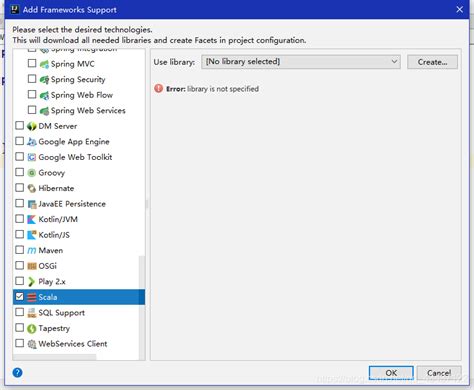474x390 pixels.
Task: Check the JavaEE Persistence checkbox
Action: coord(20,203)
